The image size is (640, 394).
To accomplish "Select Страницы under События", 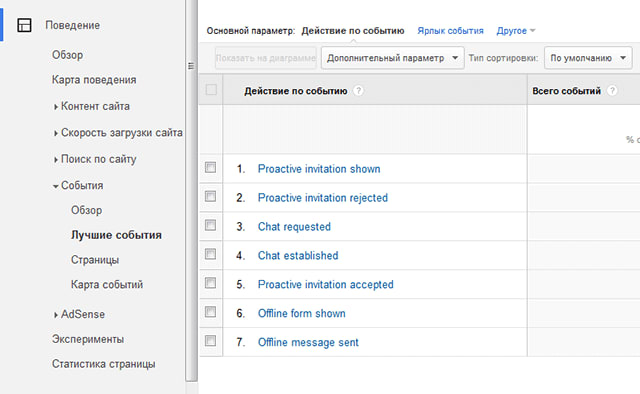I will tap(95, 260).
